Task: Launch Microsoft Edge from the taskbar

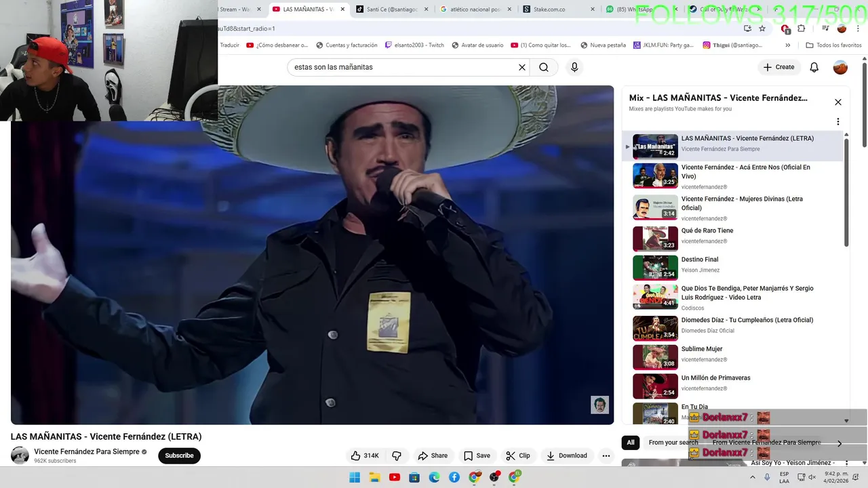Action: pyautogui.click(x=435, y=477)
